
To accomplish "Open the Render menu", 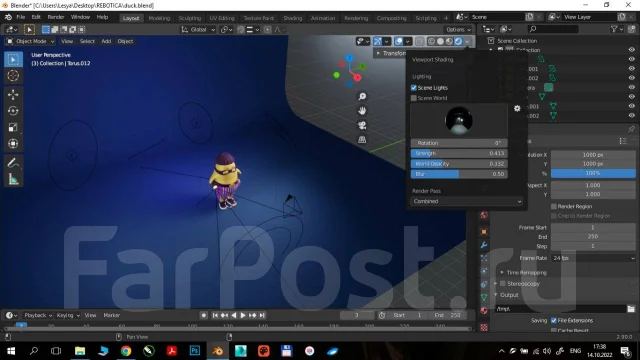I will tap(56, 17).
